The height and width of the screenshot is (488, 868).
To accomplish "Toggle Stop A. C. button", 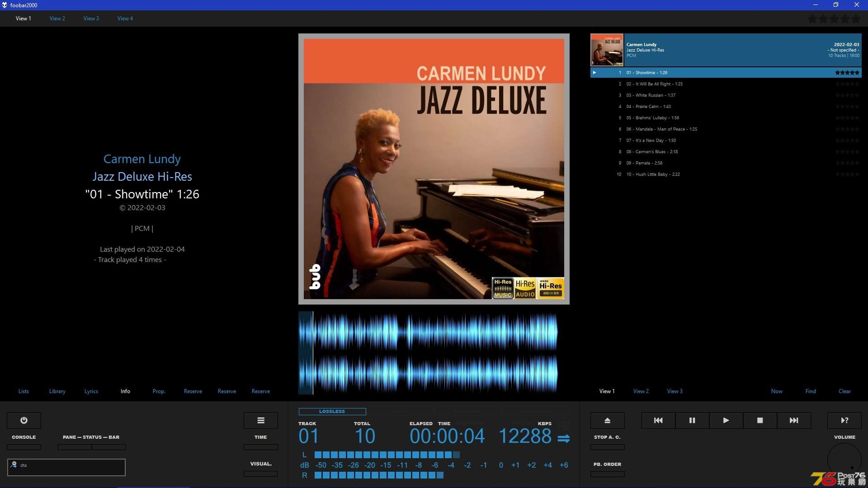I will pos(608,447).
